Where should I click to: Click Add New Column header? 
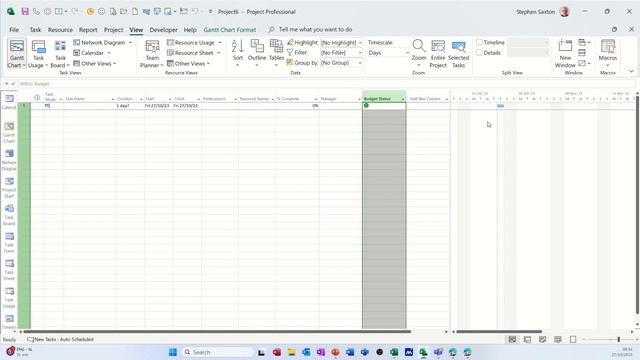(425, 99)
